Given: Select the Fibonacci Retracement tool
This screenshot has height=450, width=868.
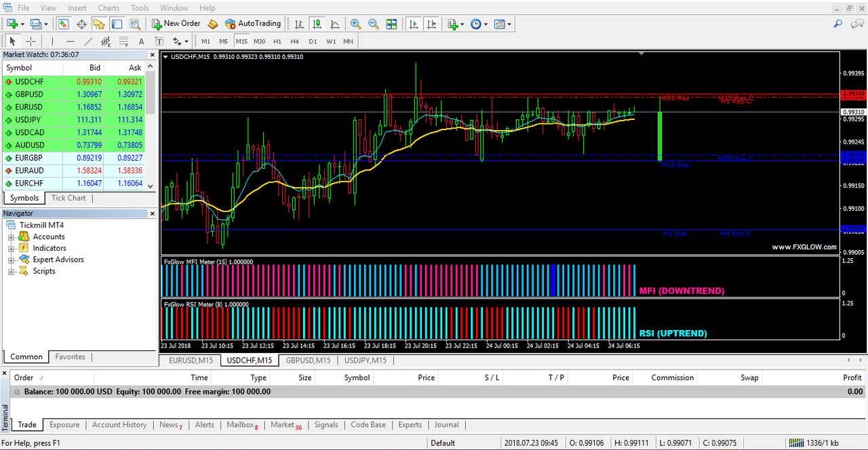Looking at the screenshot, I should click(x=123, y=41).
